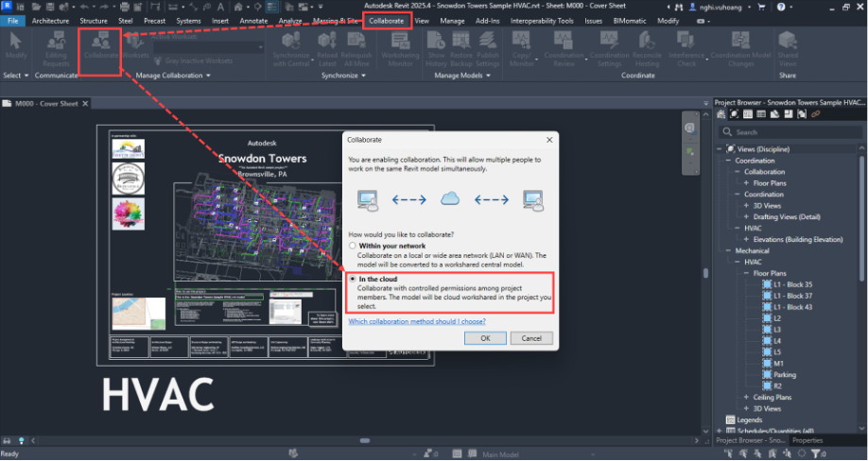868x461 pixels.
Task: Click the Text (A) tool in quick access toolbar
Action: pos(221,7)
